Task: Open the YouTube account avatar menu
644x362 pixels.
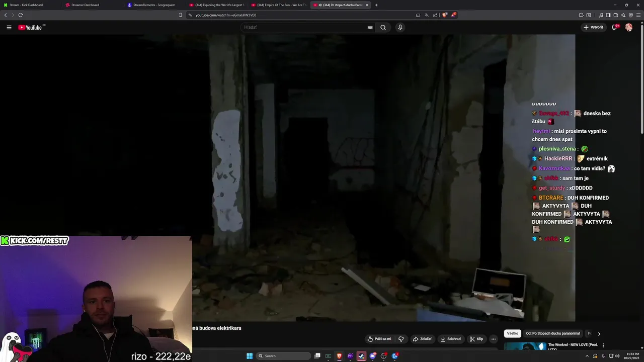Action: point(629,28)
